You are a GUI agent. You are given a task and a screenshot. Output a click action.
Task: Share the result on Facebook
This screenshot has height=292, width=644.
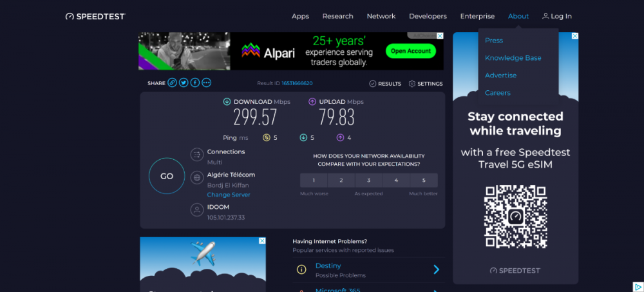(x=195, y=83)
